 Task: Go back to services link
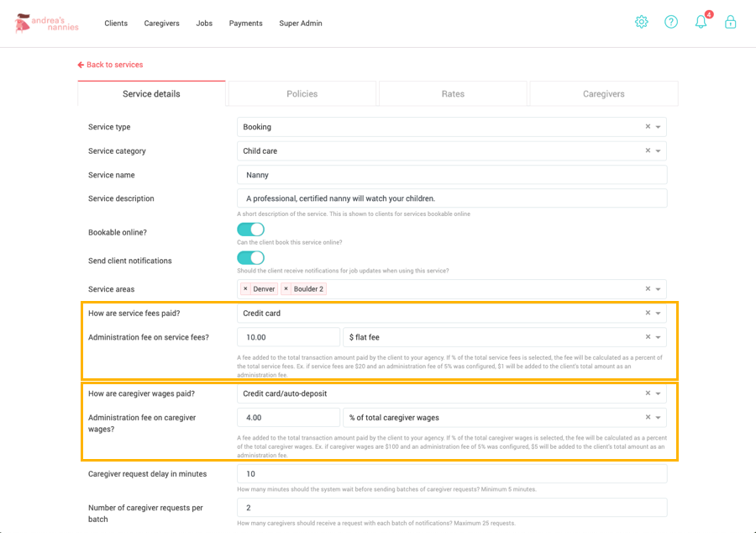(x=110, y=65)
